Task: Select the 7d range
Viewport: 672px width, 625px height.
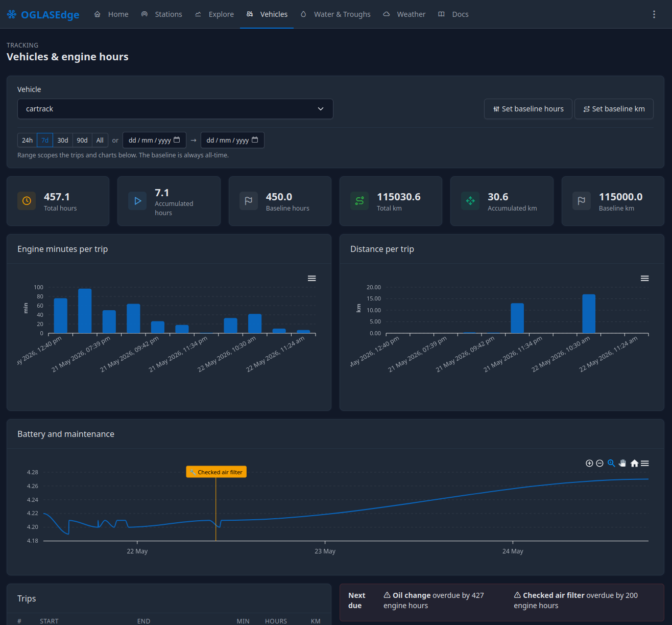Action: (45, 140)
